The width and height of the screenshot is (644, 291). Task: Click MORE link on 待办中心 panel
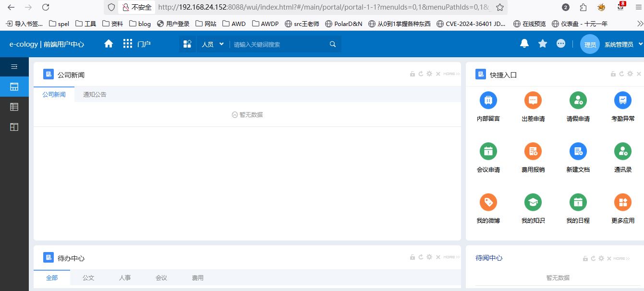click(451, 257)
